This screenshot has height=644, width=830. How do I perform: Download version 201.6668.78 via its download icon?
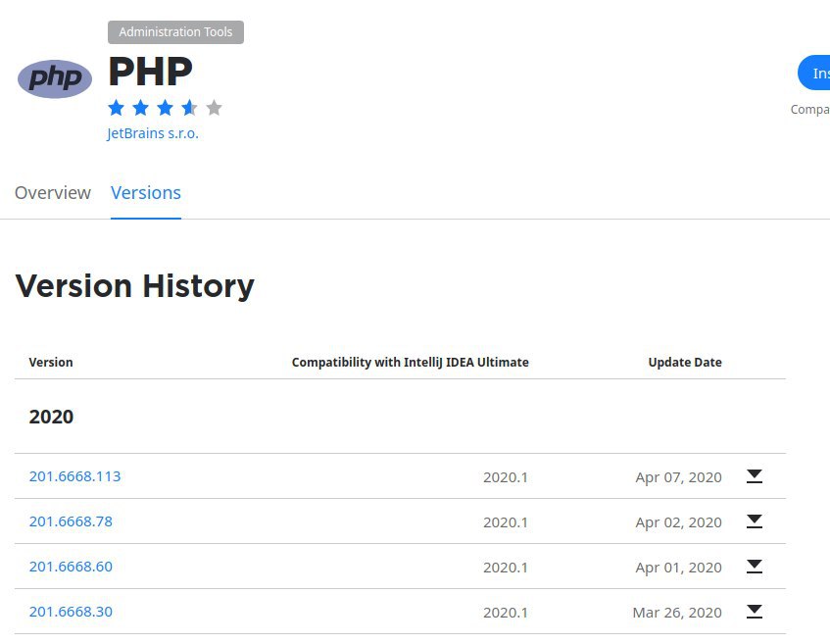point(755,521)
